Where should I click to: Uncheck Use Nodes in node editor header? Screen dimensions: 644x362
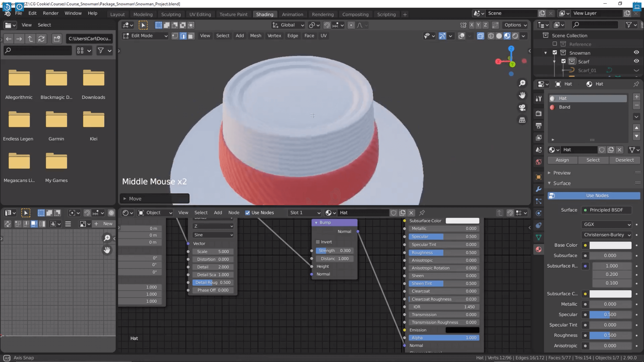coord(248,213)
